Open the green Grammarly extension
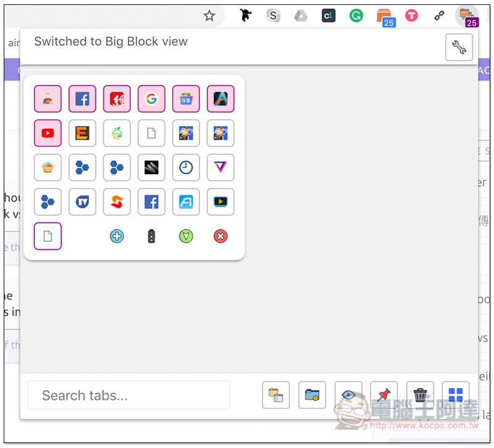 pos(356,15)
